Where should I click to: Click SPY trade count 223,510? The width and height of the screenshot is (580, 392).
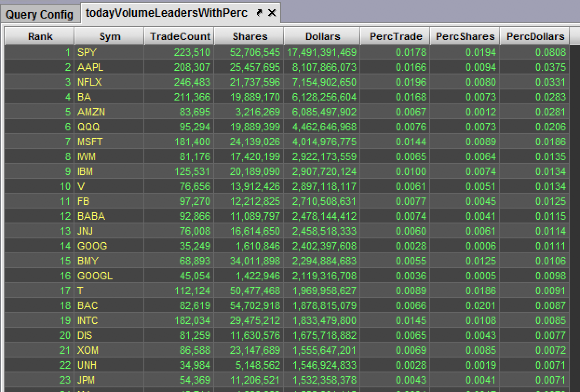pos(179,52)
